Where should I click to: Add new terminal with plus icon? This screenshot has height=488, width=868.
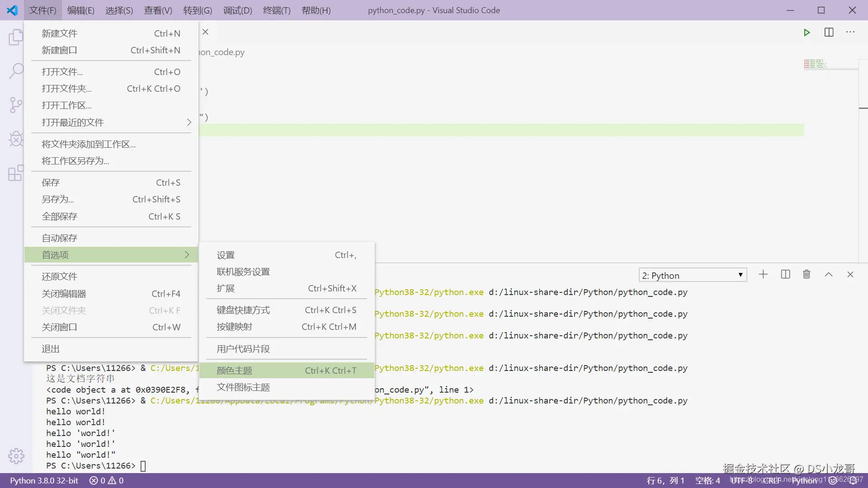click(x=763, y=275)
